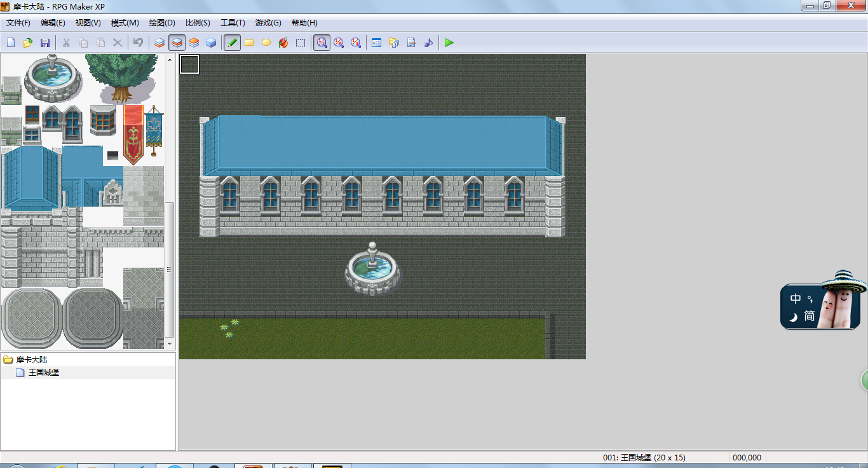Open the 工具(T) menu

[x=233, y=23]
